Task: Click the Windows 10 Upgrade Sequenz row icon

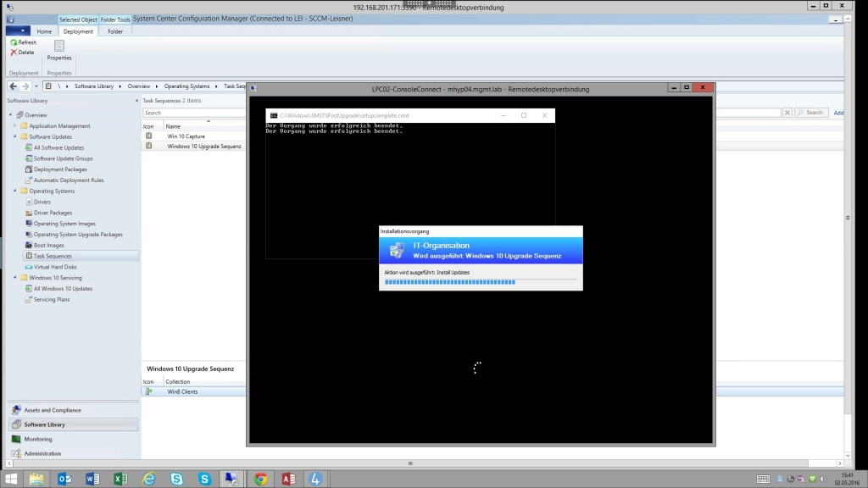Action: pos(148,146)
